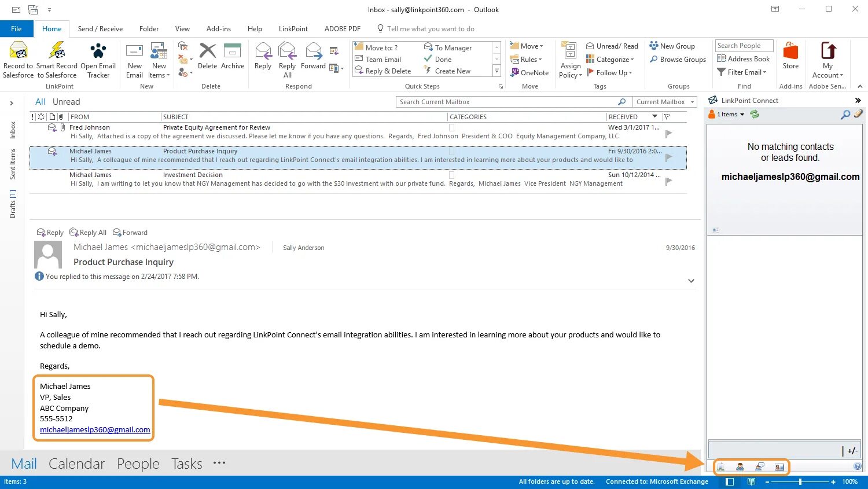Create a New Email
Image resolution: width=868 pixels, height=489 pixels.
click(134, 60)
